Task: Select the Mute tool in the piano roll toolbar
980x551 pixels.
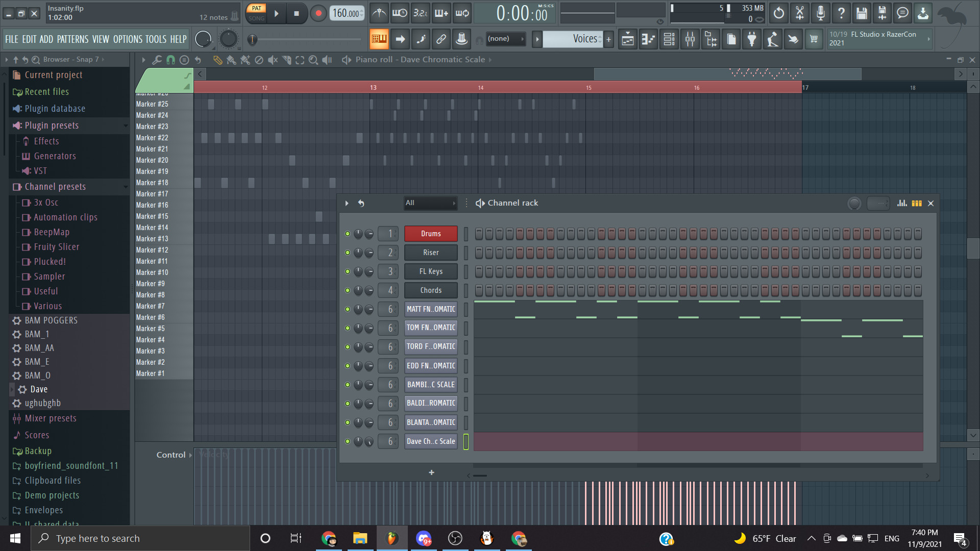Action: [273, 60]
